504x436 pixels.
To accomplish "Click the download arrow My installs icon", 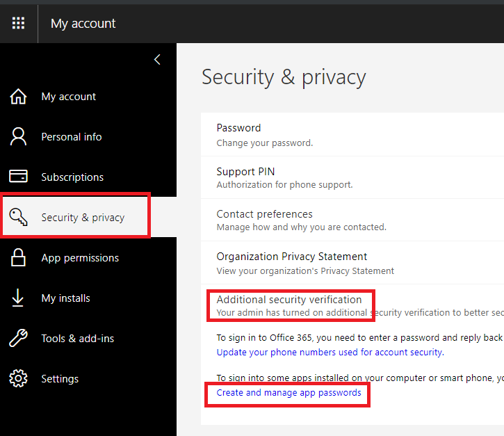I will coord(17,298).
